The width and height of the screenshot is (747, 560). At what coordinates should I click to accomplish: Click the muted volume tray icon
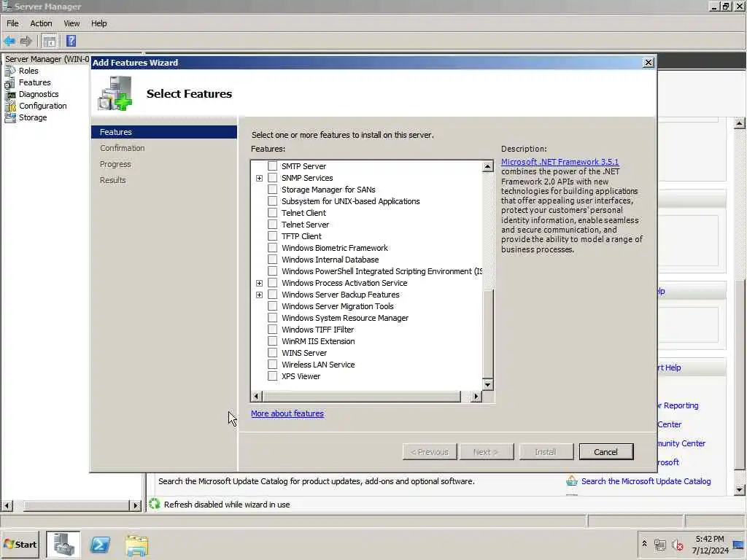[677, 545]
